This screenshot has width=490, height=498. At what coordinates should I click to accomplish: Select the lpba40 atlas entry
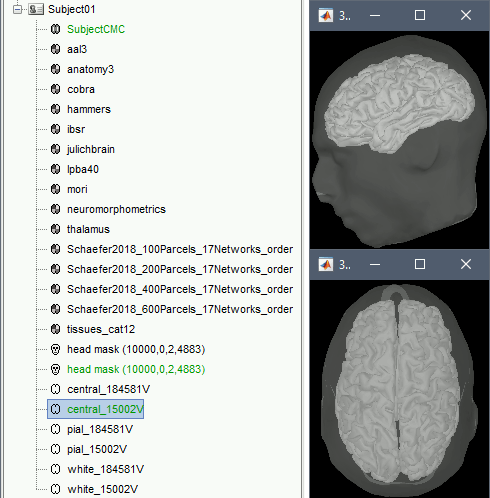coord(83,169)
